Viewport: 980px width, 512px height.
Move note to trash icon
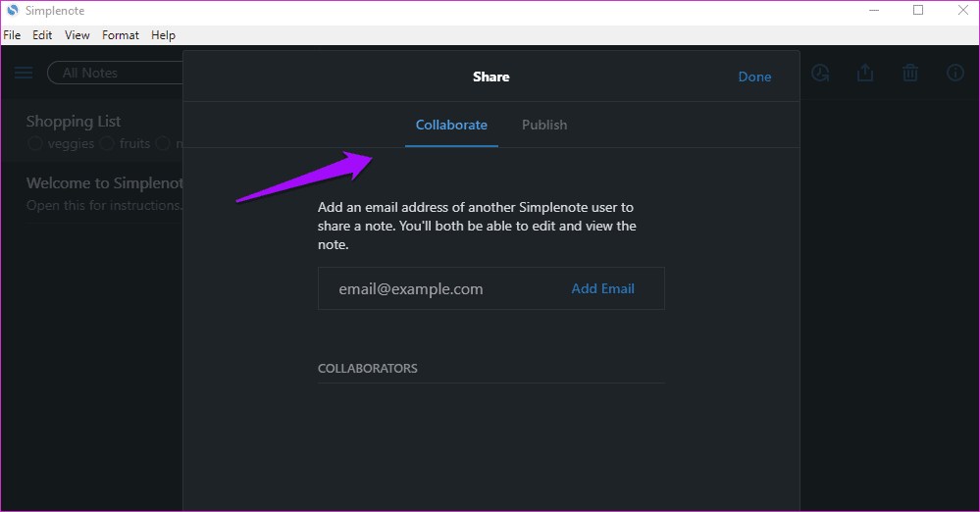pyautogui.click(x=910, y=74)
